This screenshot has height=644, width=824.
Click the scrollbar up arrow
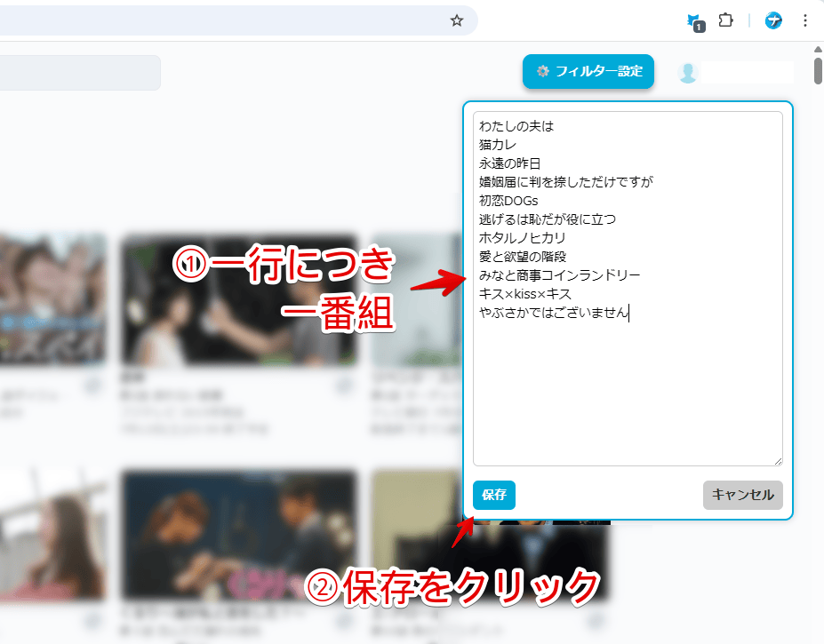[818, 50]
